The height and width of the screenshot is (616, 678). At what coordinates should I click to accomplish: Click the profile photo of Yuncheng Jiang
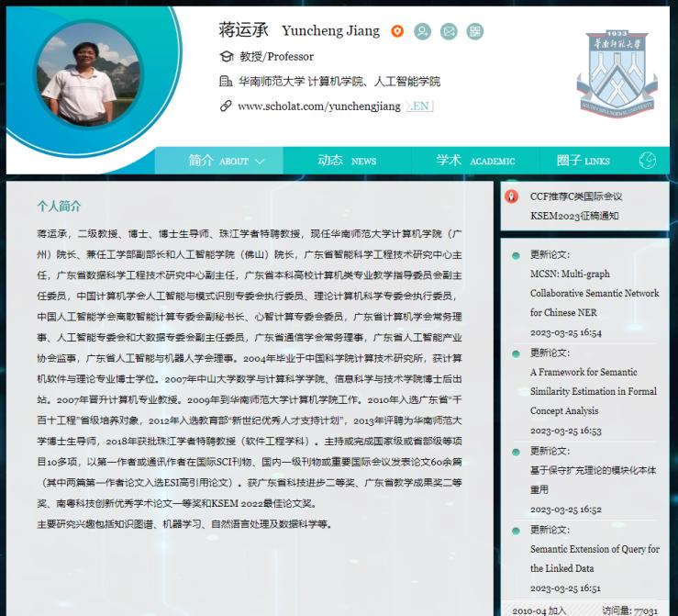(77, 79)
